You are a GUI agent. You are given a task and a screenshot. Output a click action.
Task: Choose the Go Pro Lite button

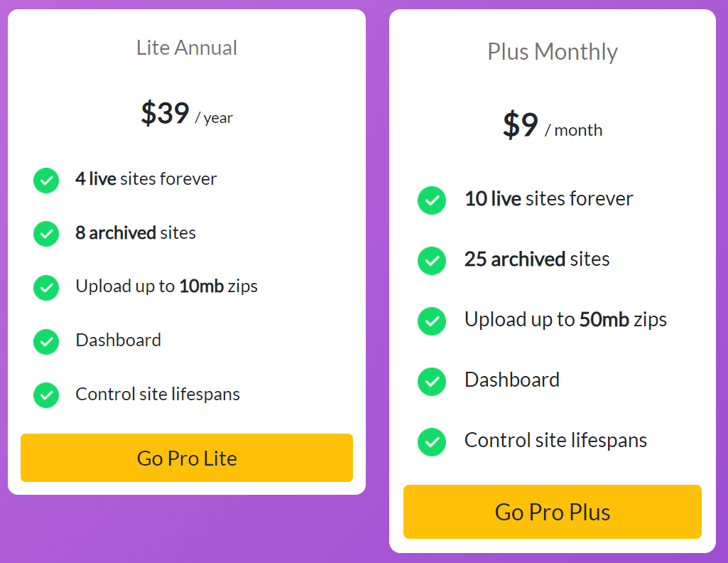(x=187, y=458)
